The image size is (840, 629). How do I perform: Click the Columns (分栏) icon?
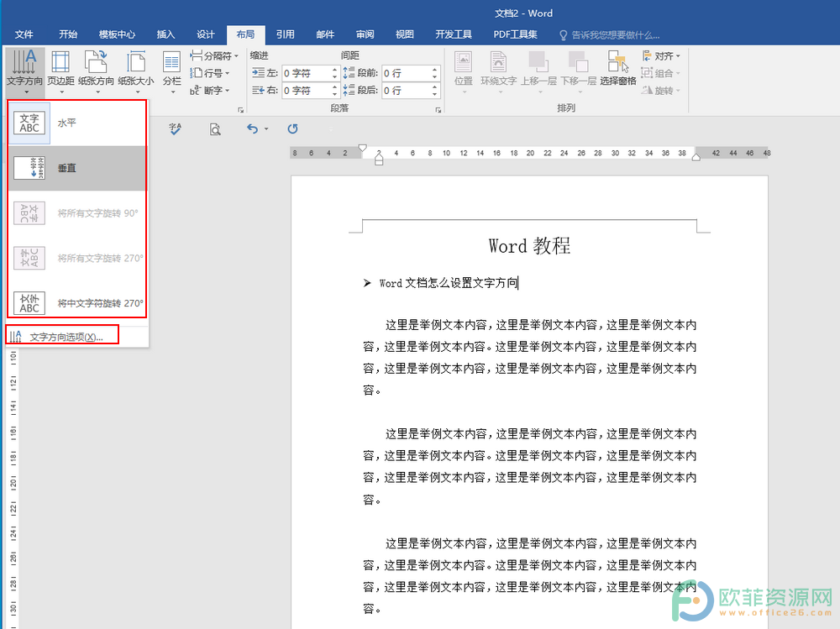[172, 71]
